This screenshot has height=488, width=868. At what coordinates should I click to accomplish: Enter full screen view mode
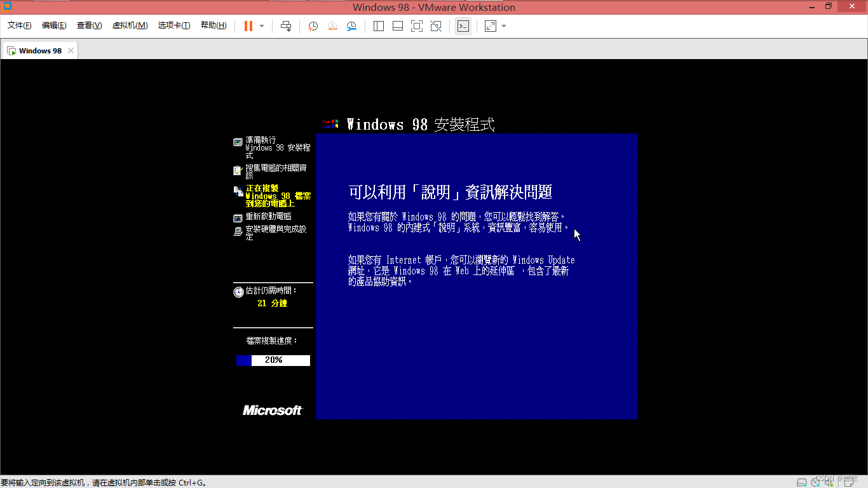[x=417, y=26]
